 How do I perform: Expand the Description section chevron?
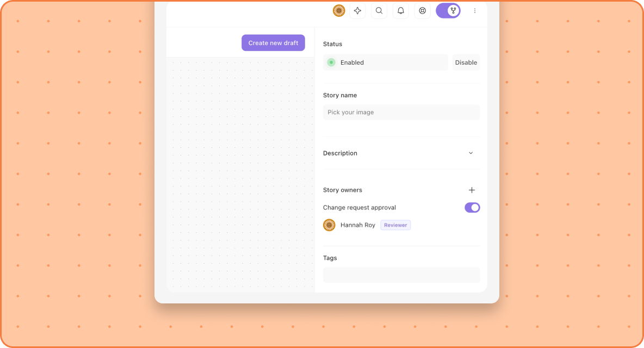coord(471,153)
